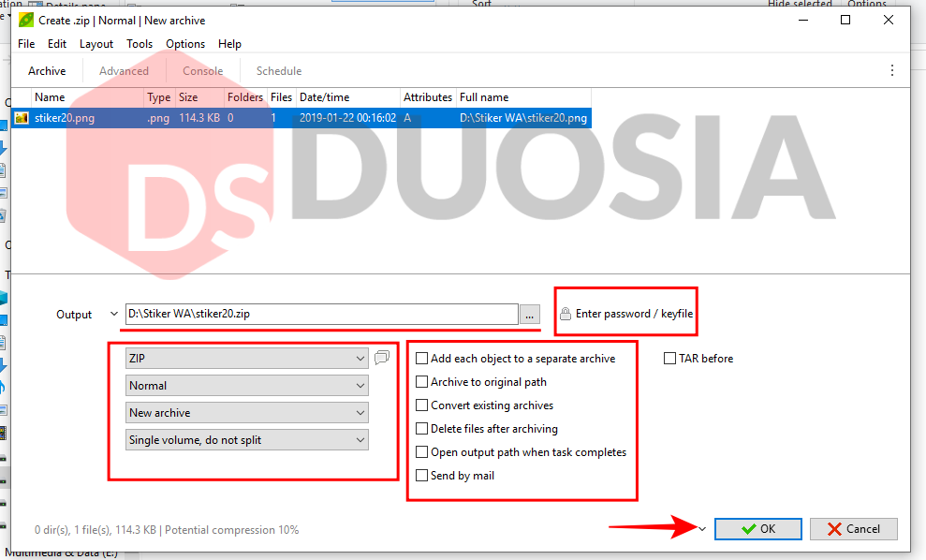Click the speech bubble comment icon near ZIP dropdown
This screenshot has width=926, height=560.
pyautogui.click(x=381, y=357)
